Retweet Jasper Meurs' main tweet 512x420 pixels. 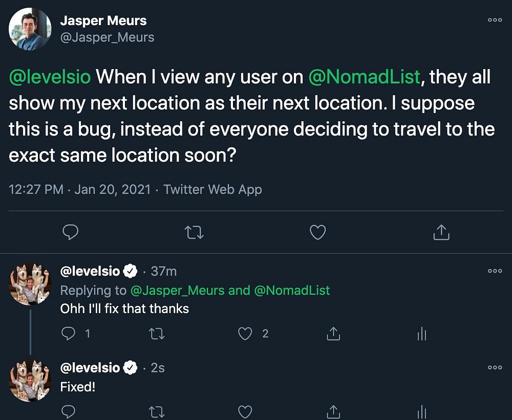pyautogui.click(x=194, y=233)
